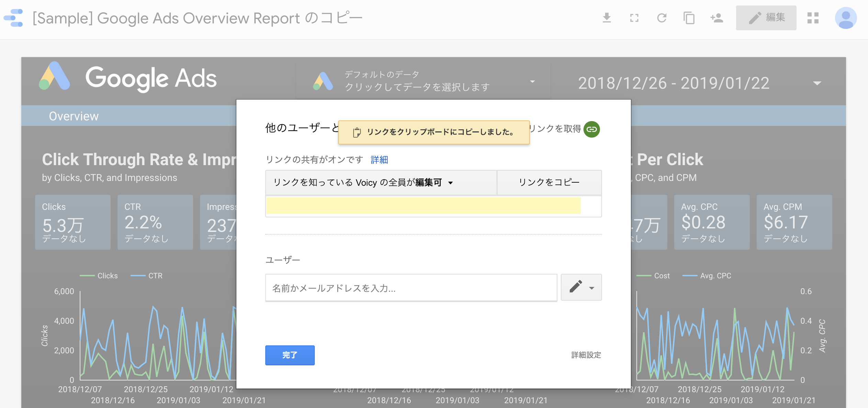Open the share users icon in the toolbar

point(717,18)
